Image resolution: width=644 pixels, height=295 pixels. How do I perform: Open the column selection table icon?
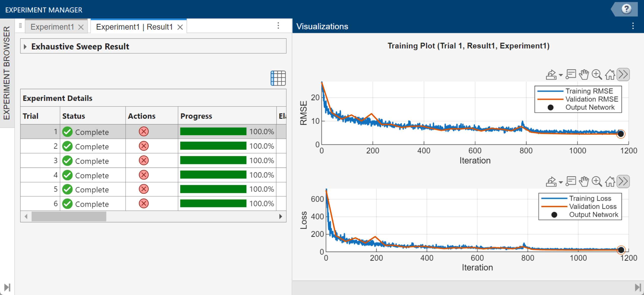coord(278,78)
